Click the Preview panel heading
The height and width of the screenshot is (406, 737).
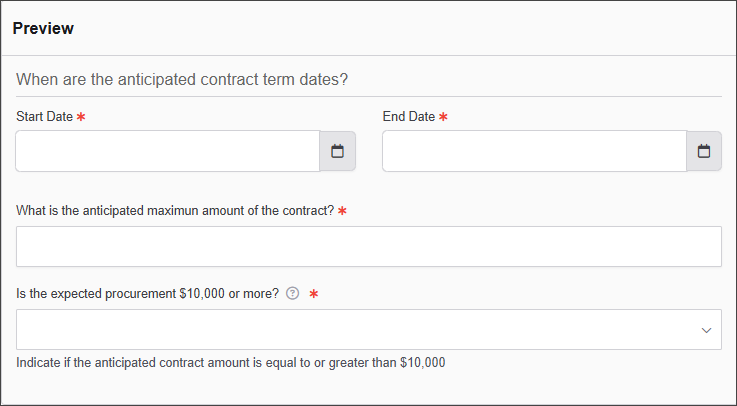[x=43, y=28]
